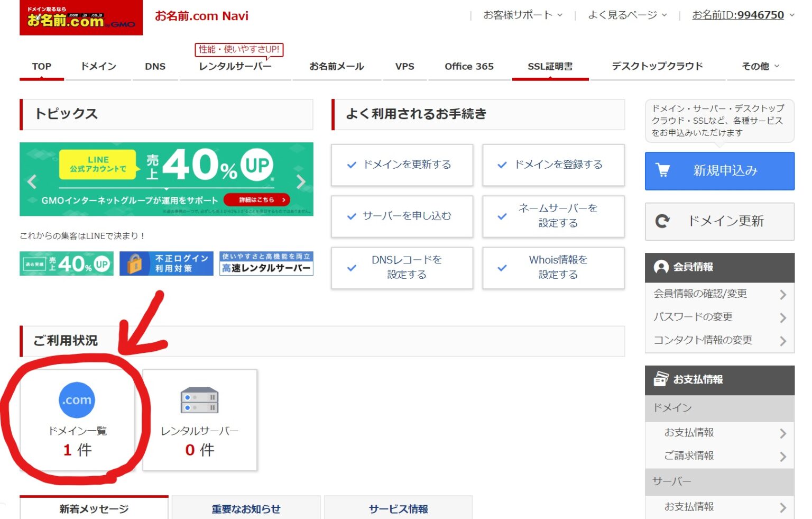The height and width of the screenshot is (519, 812).
Task: Click the shopping cart icon on 新規申込み
Action: pos(662,170)
